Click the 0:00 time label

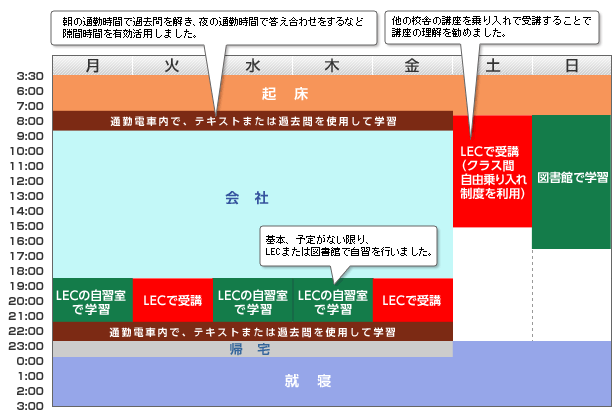(x=30, y=361)
